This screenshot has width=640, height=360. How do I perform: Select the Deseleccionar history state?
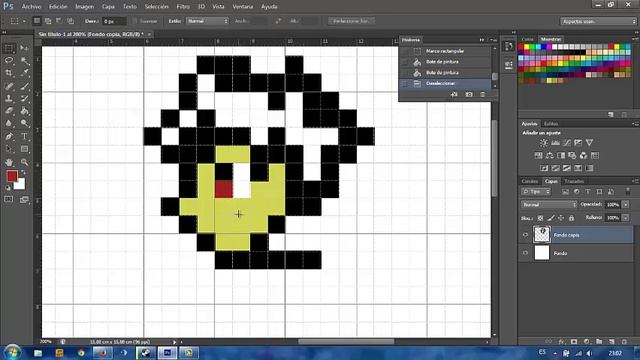click(445, 83)
